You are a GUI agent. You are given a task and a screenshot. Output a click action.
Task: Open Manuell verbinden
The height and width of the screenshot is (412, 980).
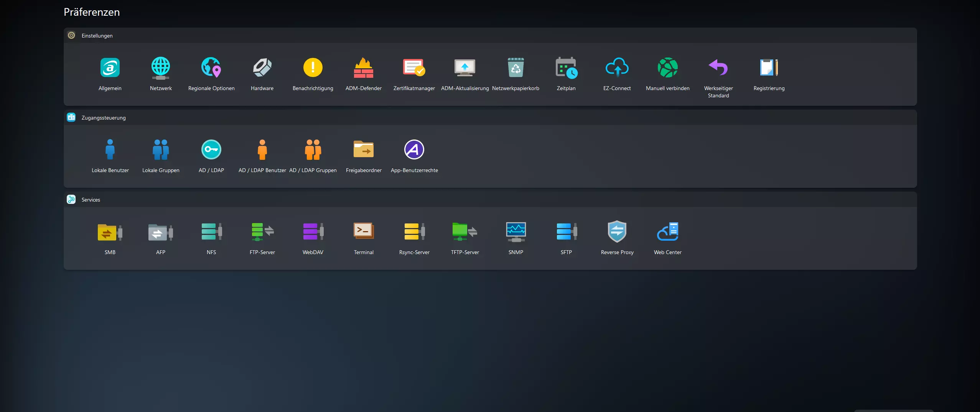pyautogui.click(x=668, y=68)
